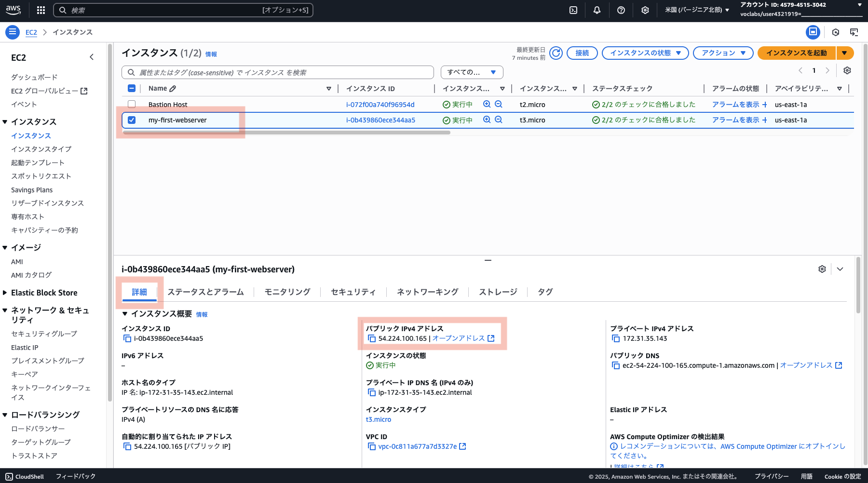Viewport: 868px width, 483px height.
Task: Copy the auto-assigned IP address
Action: pyautogui.click(x=127, y=447)
